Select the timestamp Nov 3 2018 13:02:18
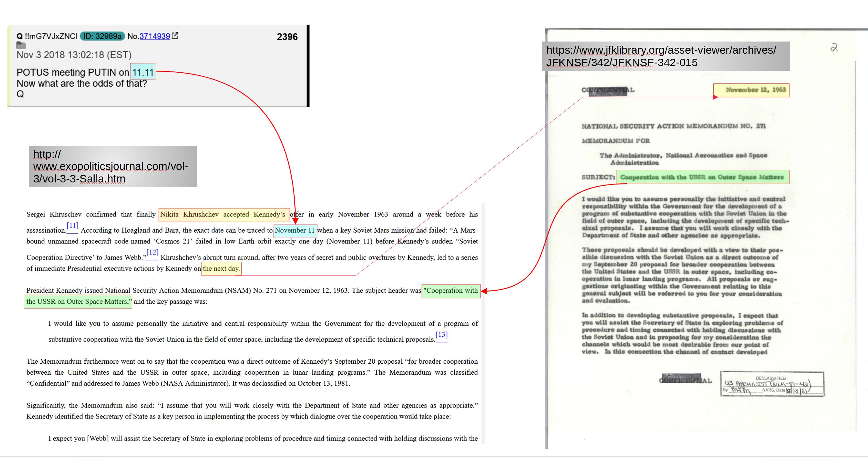The width and height of the screenshot is (868, 458). (x=74, y=55)
